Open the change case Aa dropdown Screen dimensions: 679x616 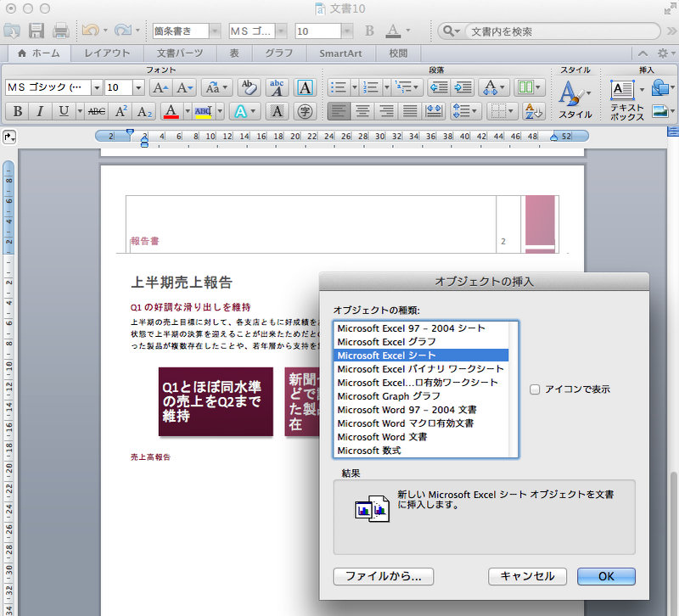(217, 88)
